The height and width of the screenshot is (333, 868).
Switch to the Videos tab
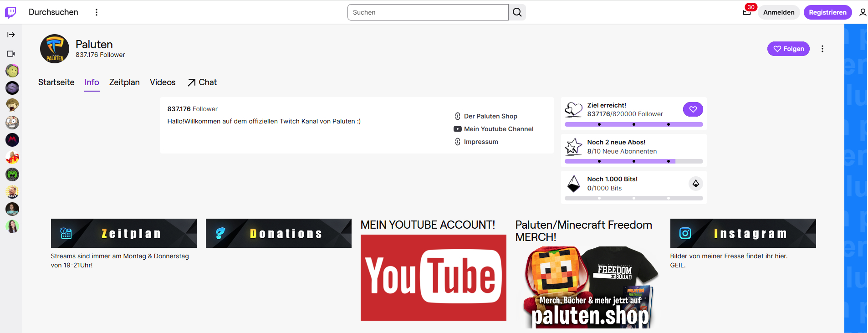click(x=163, y=82)
